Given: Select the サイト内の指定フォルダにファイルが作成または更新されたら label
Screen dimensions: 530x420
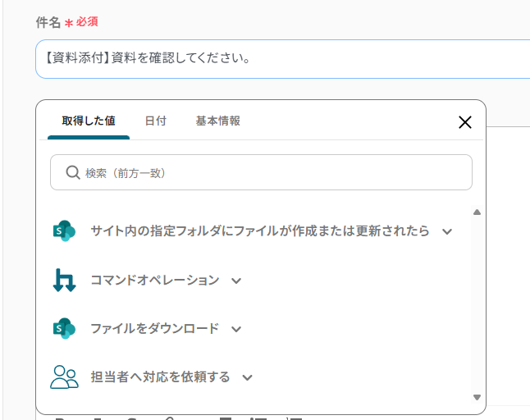Looking at the screenshot, I should coord(259,231).
